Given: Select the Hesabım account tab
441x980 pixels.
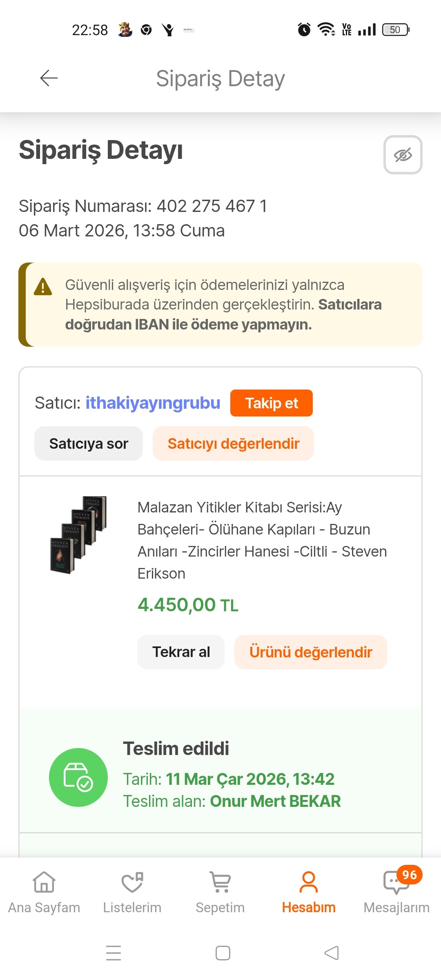Looking at the screenshot, I should 309,892.
